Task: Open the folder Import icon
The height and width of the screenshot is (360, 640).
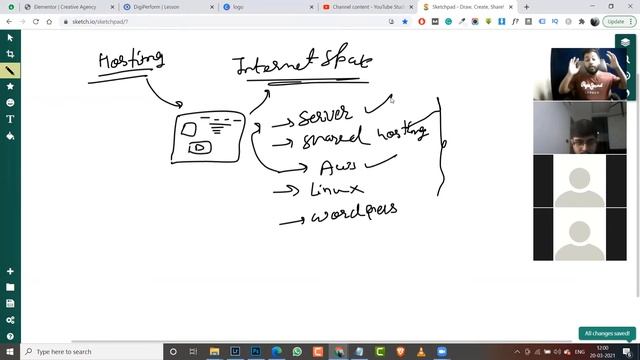Action: 10,287
